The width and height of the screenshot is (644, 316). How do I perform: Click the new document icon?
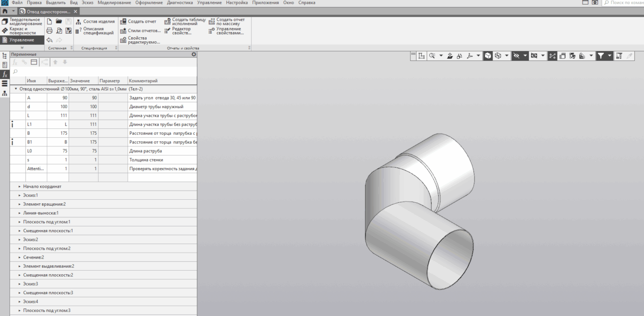pyautogui.click(x=49, y=22)
